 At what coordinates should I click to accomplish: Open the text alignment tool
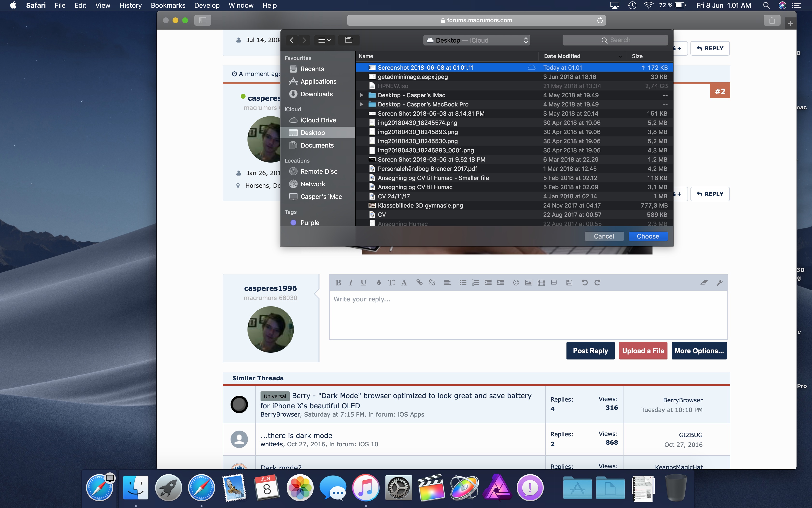tap(447, 283)
